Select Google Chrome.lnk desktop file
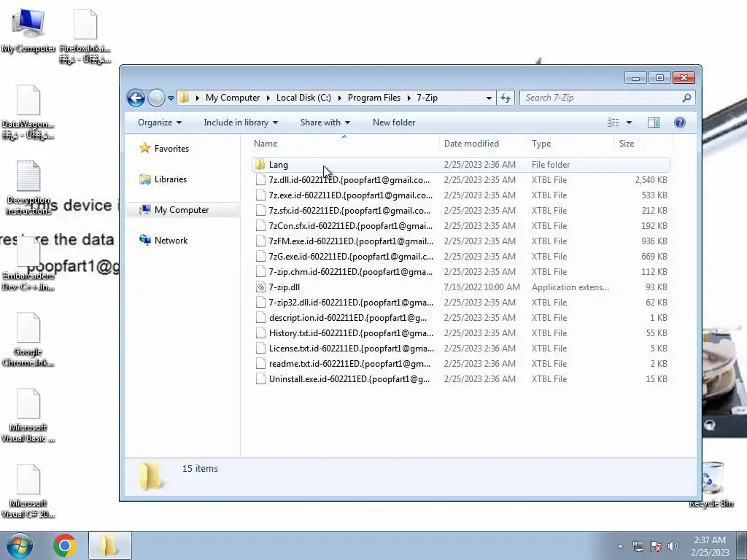747x560 pixels. [28, 340]
